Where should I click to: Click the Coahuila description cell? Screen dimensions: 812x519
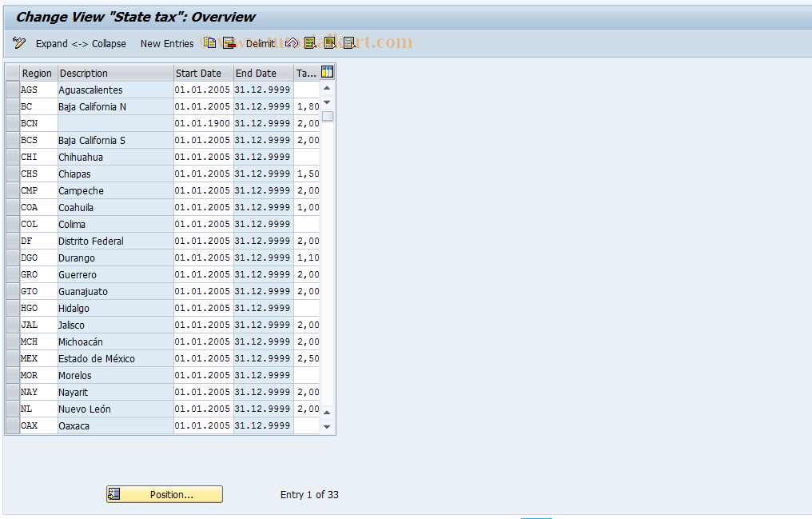point(115,207)
